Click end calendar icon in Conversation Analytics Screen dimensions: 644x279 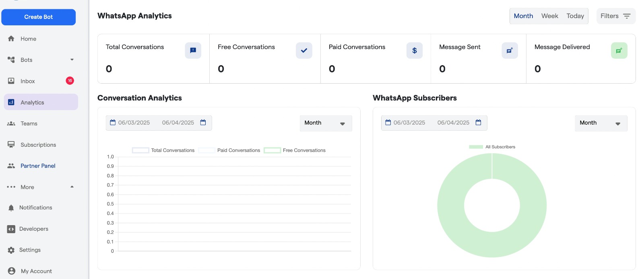(203, 123)
